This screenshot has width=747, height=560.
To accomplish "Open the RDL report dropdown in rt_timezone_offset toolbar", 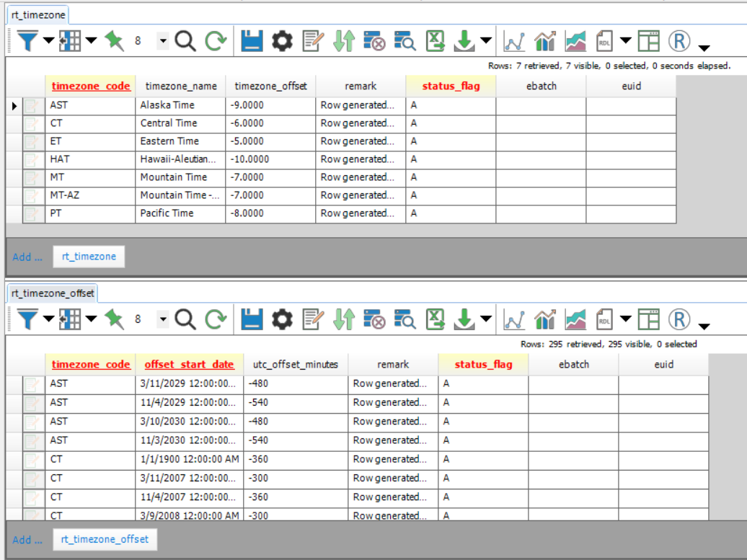I will (x=626, y=319).
